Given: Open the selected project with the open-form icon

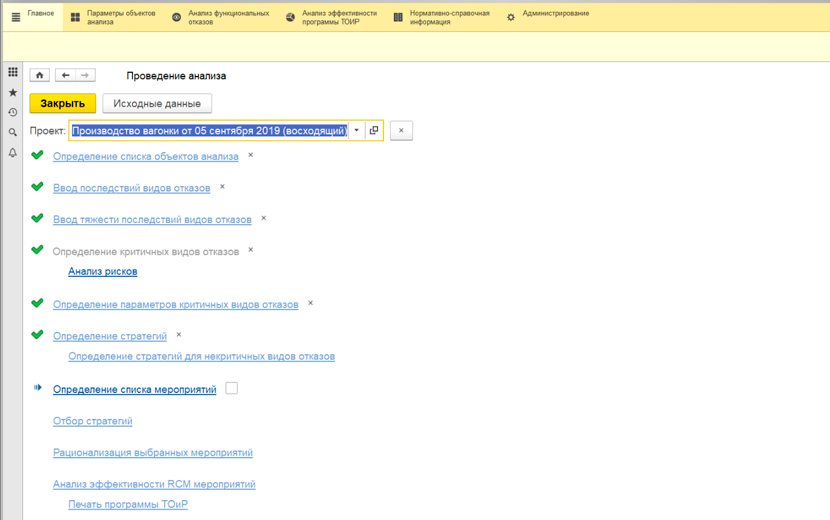Looking at the screenshot, I should coord(374,130).
